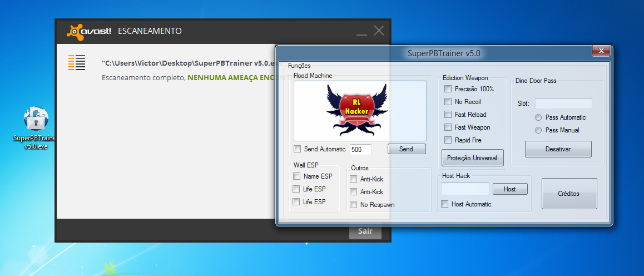Viewport: 644px width, 276px height.
Task: Open SuperPBTrainer v5.0.exe desktop icon
Action: pos(36,128)
